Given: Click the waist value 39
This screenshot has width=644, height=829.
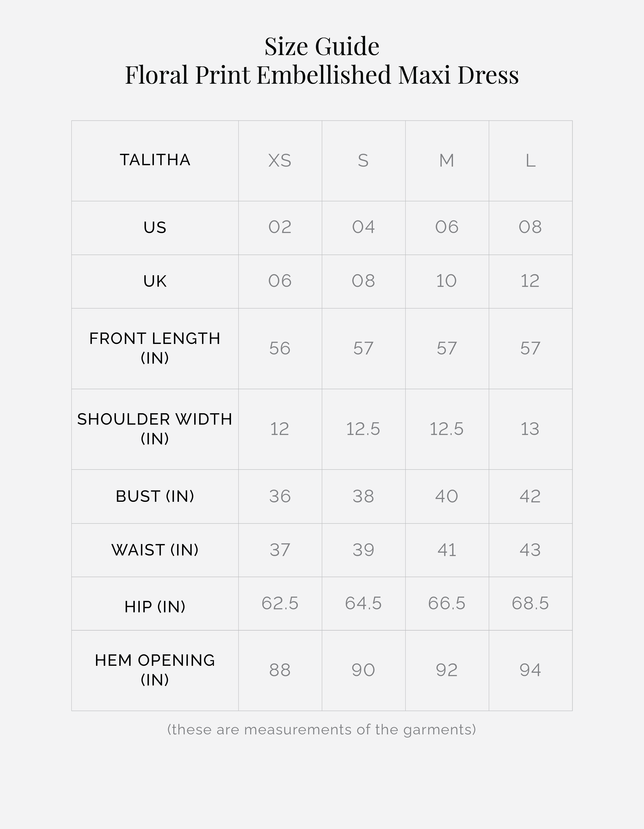Looking at the screenshot, I should 363,550.
